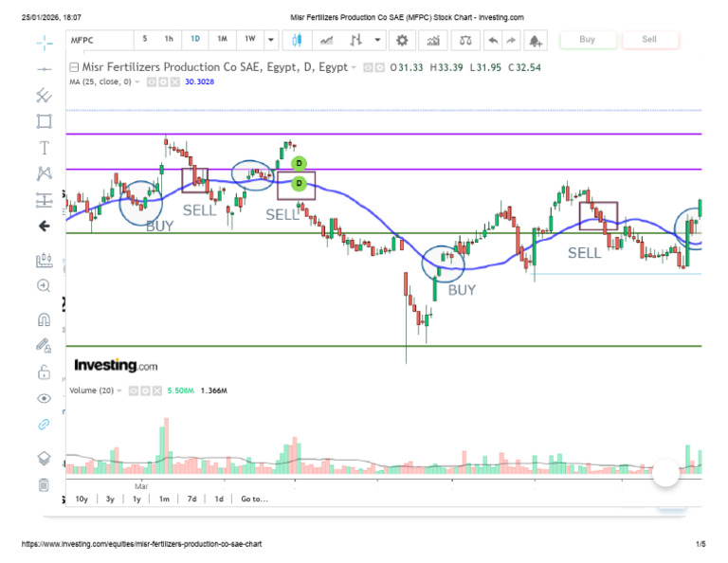Open chart settings gear
The image size is (728, 563).
402,41
